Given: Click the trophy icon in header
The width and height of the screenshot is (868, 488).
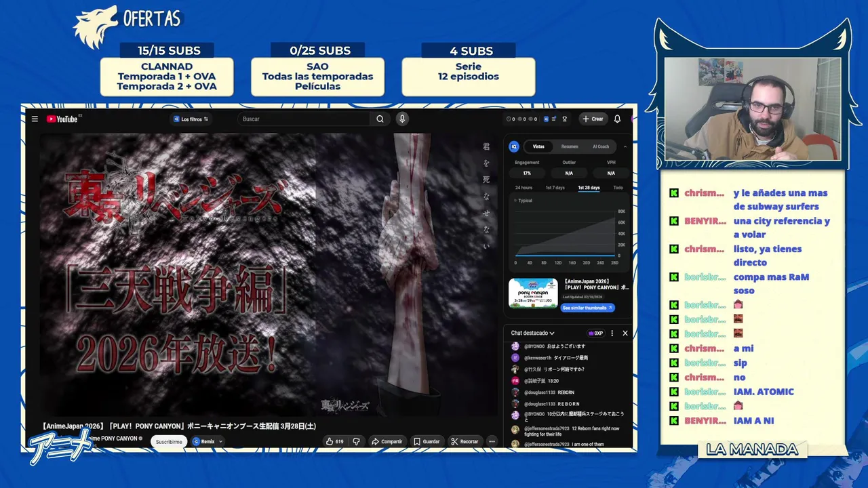Looking at the screenshot, I should click(x=565, y=119).
